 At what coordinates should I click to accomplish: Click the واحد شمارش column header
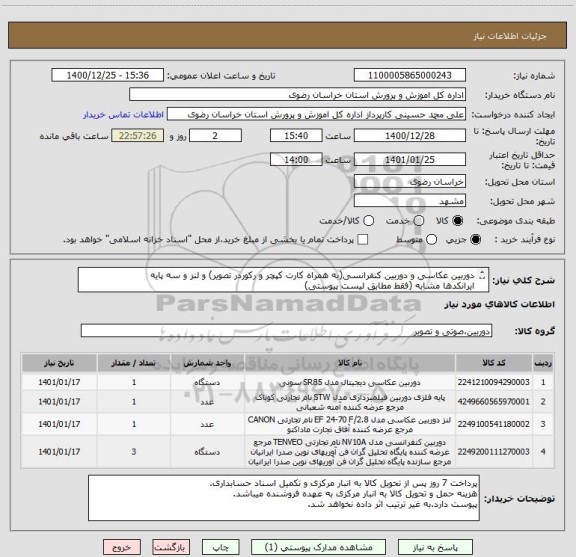[x=207, y=363]
